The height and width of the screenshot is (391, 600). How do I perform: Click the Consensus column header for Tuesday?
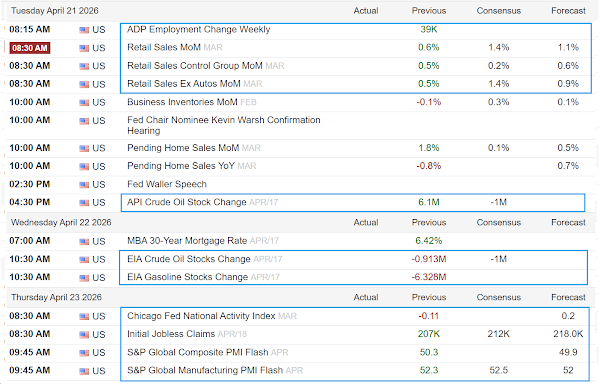(499, 11)
